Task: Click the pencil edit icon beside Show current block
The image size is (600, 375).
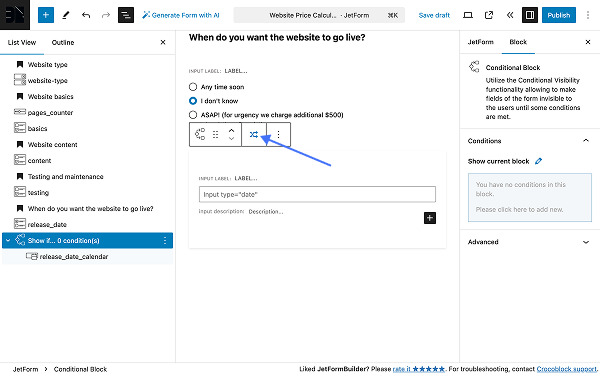Action: [538, 161]
